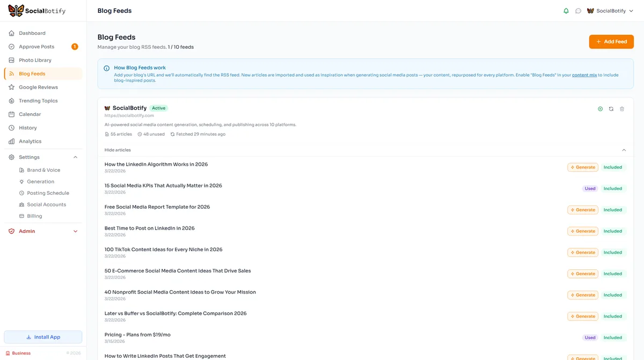Toggle Included for the TikTok Content Ideas article

click(612, 252)
